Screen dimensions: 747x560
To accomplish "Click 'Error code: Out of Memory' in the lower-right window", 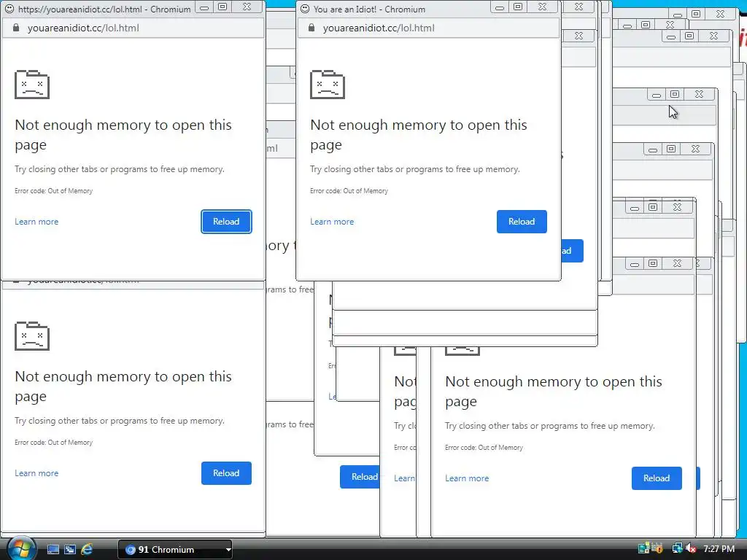I will (484, 447).
